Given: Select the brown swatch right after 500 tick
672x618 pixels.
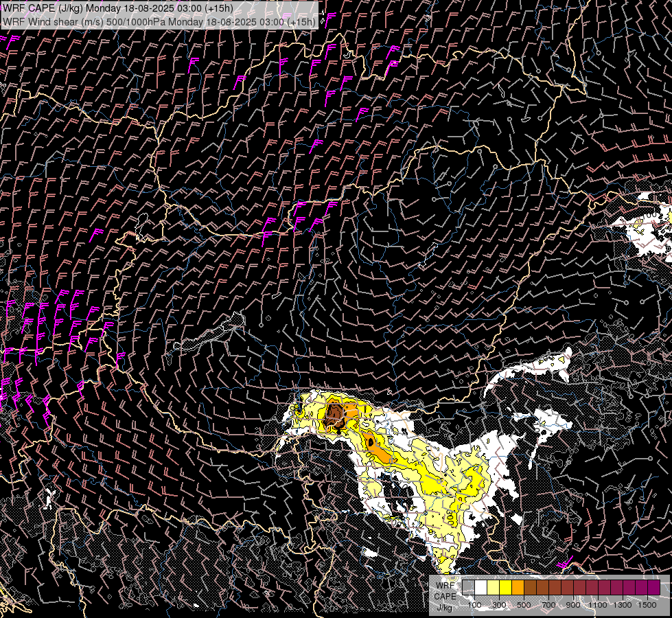Looking at the screenshot, I should pos(530,587).
